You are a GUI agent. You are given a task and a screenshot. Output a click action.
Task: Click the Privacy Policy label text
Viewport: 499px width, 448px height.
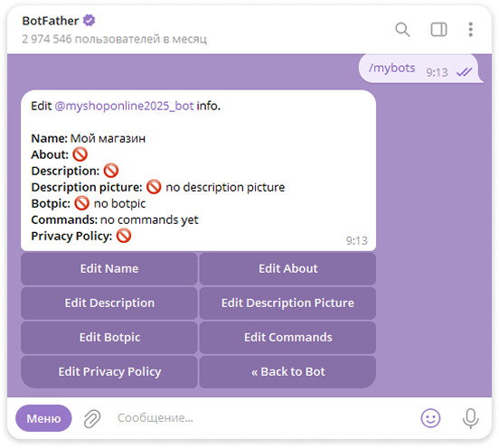click(x=71, y=237)
